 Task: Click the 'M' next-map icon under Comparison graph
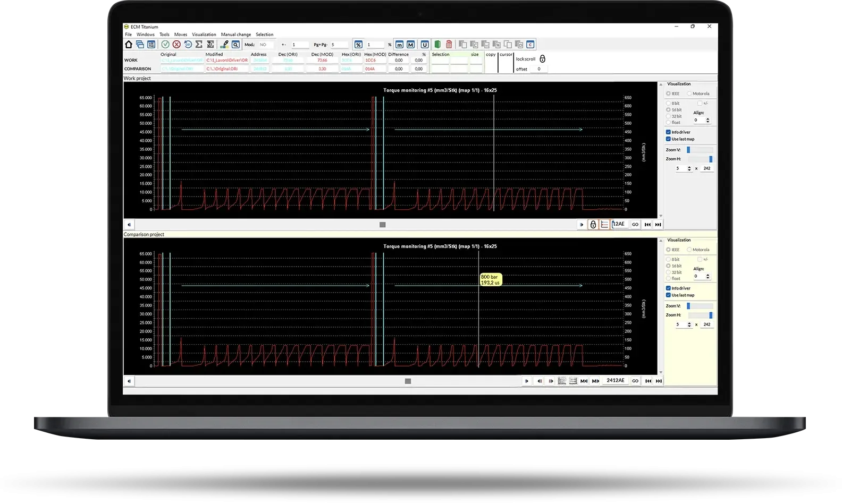coord(595,381)
